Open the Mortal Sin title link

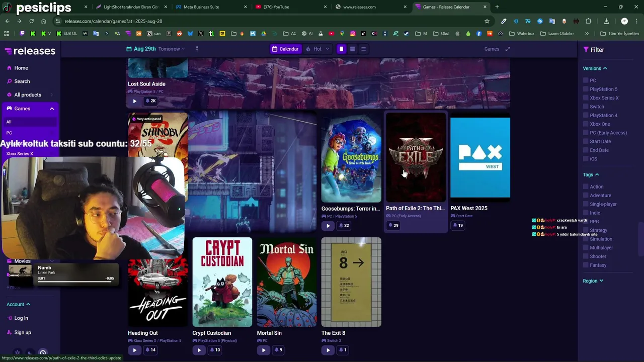tap(269, 333)
